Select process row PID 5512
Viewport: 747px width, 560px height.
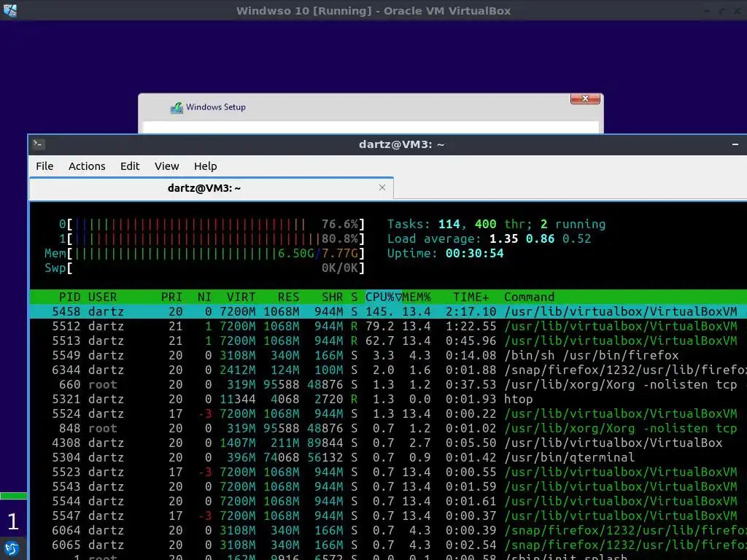[x=388, y=326]
